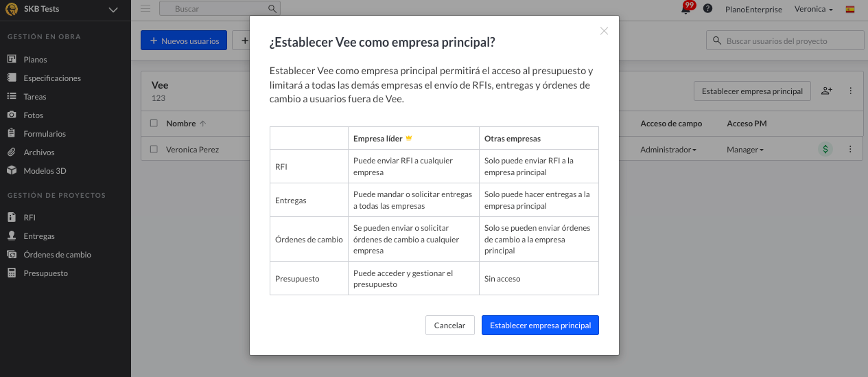
Task: Go to Planos in the sidebar
Action: pos(35,60)
